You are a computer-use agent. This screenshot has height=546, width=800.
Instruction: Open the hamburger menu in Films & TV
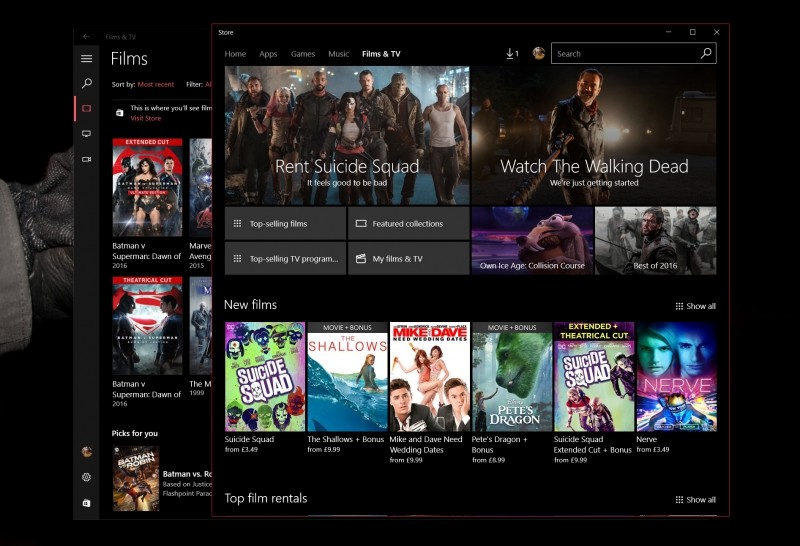coord(87,59)
